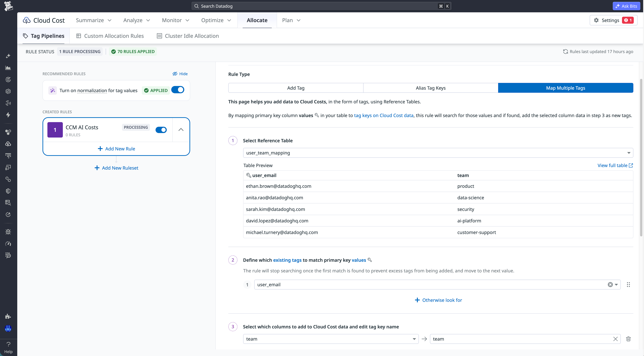Click the trash icon beside team column mapping
644x356 pixels.
[x=628, y=339]
